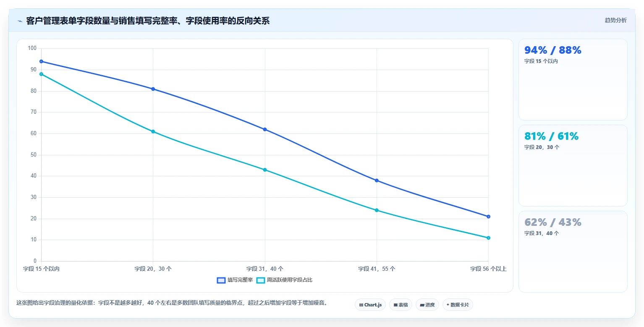Open the 62% / 43% data card
The width and height of the screenshot is (644, 327).
(573, 251)
